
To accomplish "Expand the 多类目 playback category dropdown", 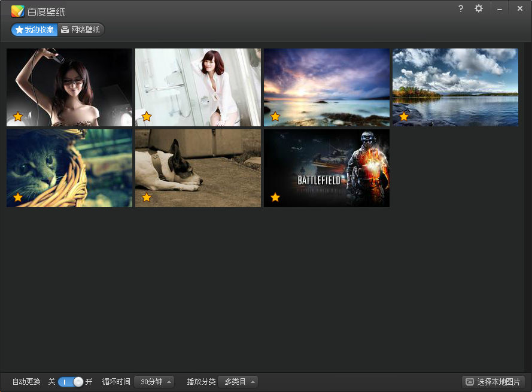I will pos(238,382).
